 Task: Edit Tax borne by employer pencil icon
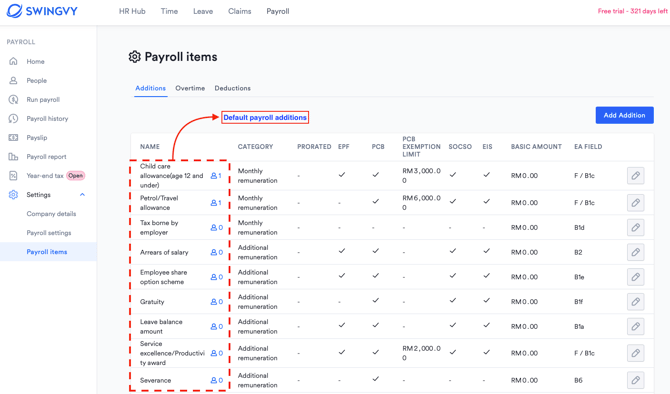(635, 227)
